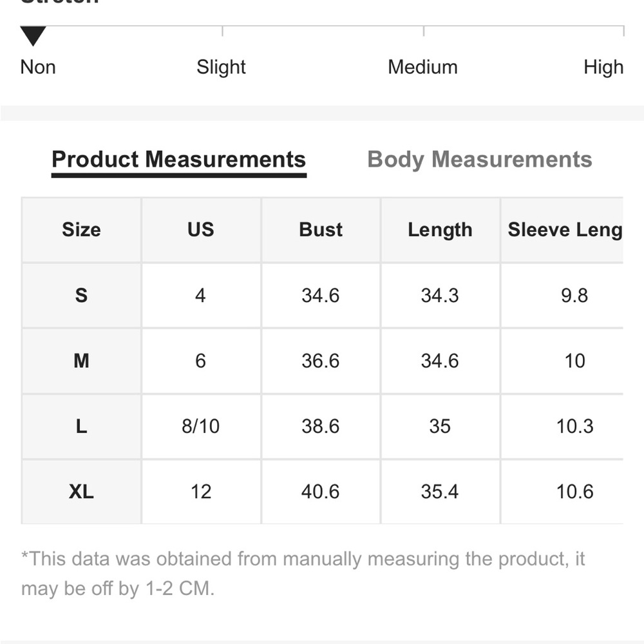This screenshot has height=644, width=644.
Task: Switch to Product Measurements tab
Action: [178, 159]
